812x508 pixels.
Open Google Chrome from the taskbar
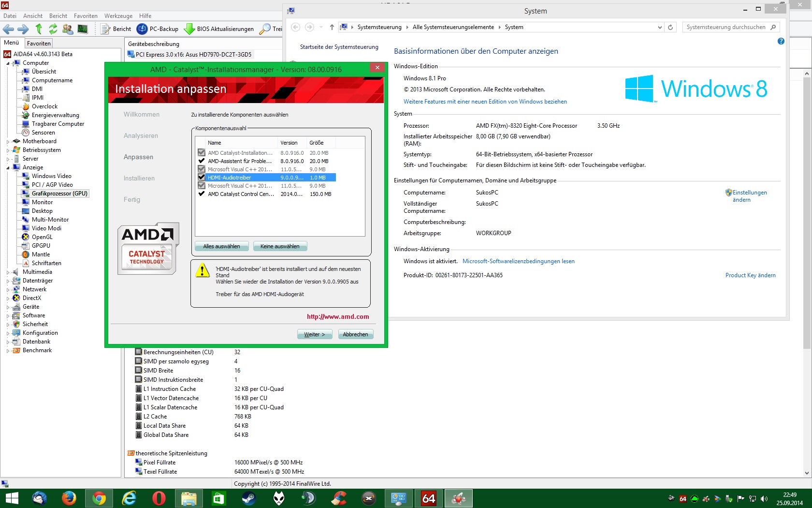click(99, 498)
